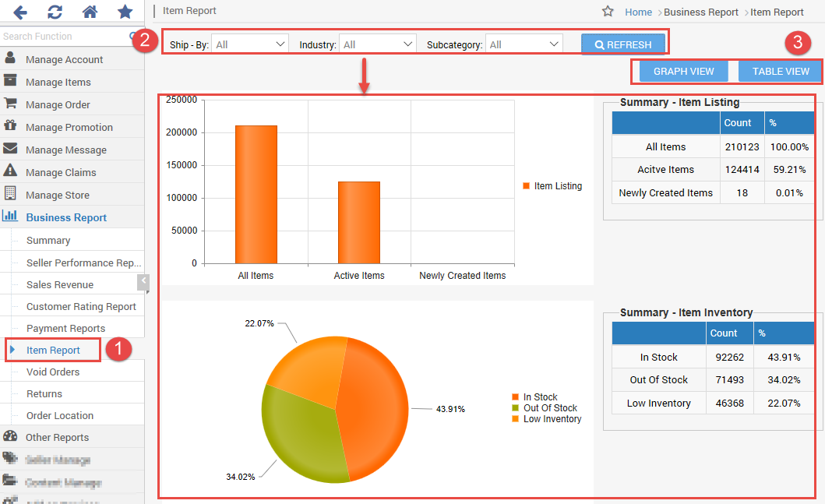This screenshot has height=504, width=825.
Task: Switch to Graph View
Action: pos(683,72)
